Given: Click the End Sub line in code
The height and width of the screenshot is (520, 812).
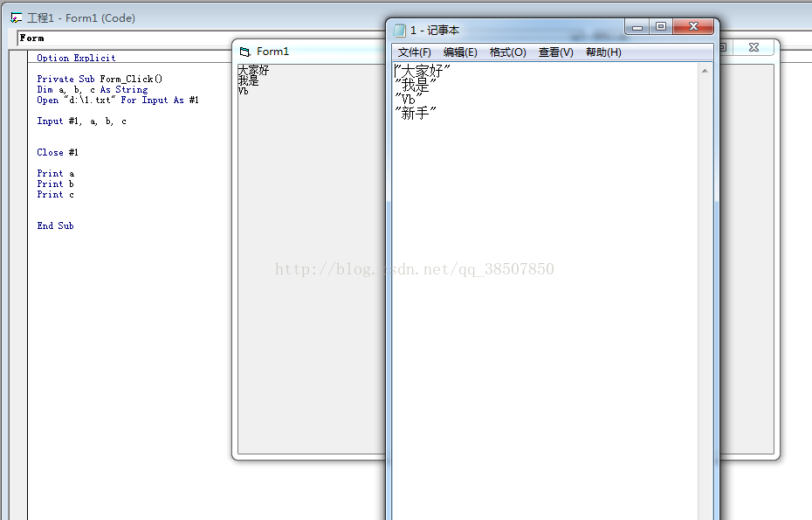Looking at the screenshot, I should coord(55,225).
